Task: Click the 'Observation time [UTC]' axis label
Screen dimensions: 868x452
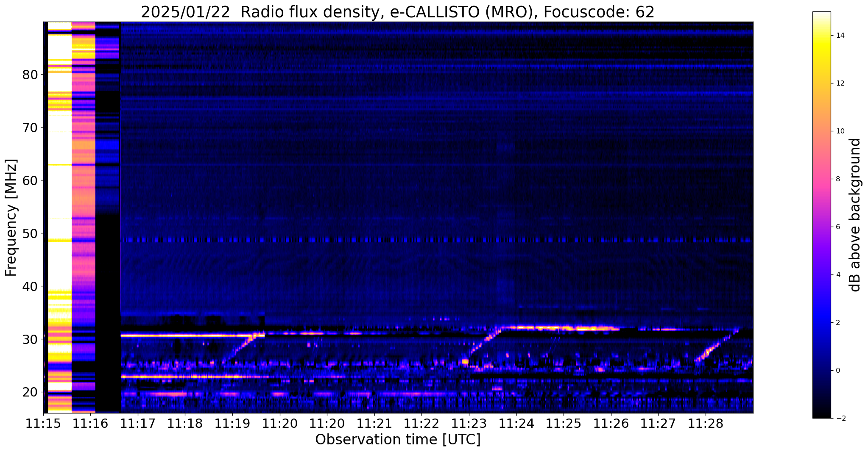Action: pos(398,440)
